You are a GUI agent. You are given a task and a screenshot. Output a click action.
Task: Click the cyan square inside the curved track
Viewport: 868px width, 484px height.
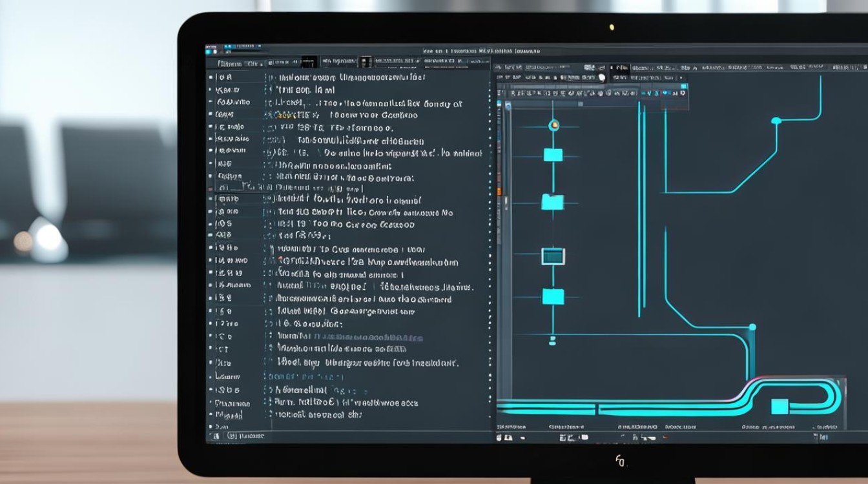click(x=780, y=407)
